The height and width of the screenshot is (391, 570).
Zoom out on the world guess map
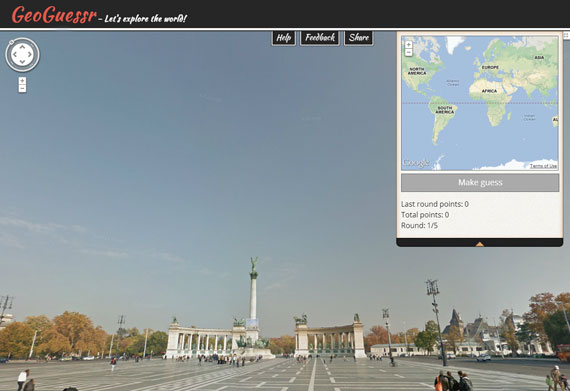pyautogui.click(x=409, y=52)
